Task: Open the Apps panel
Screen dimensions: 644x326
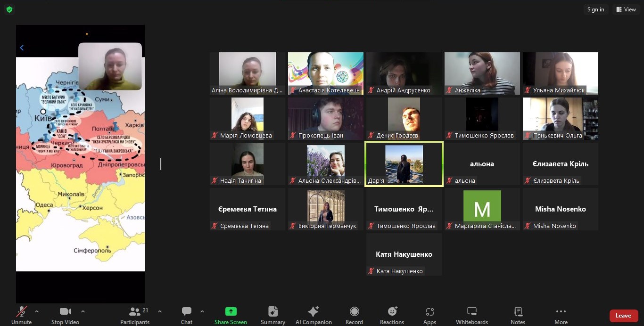Action: (x=429, y=315)
